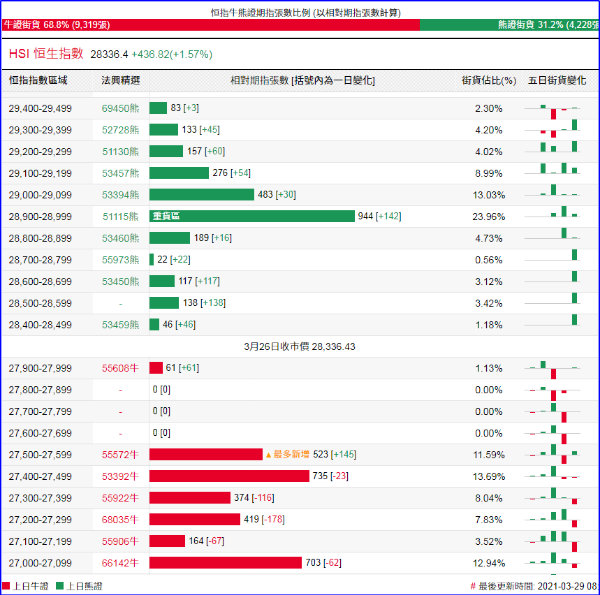Click the percentage 12.94%
The height and width of the screenshot is (595, 600).
coord(489,563)
